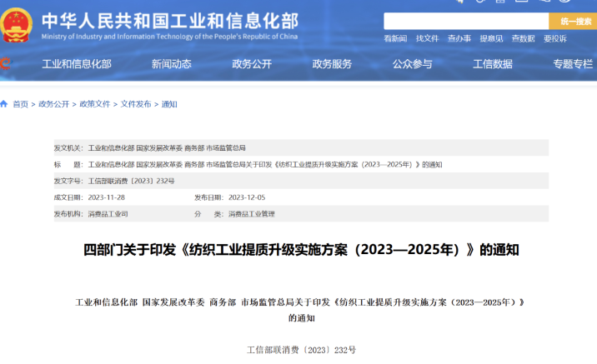
Task: Click the 发文机关 issuing agencies value
Action: pos(167,148)
